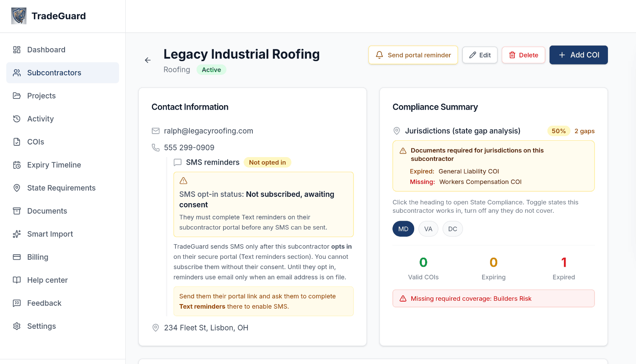
Task: Click the pencil icon on Edit
Action: click(472, 55)
